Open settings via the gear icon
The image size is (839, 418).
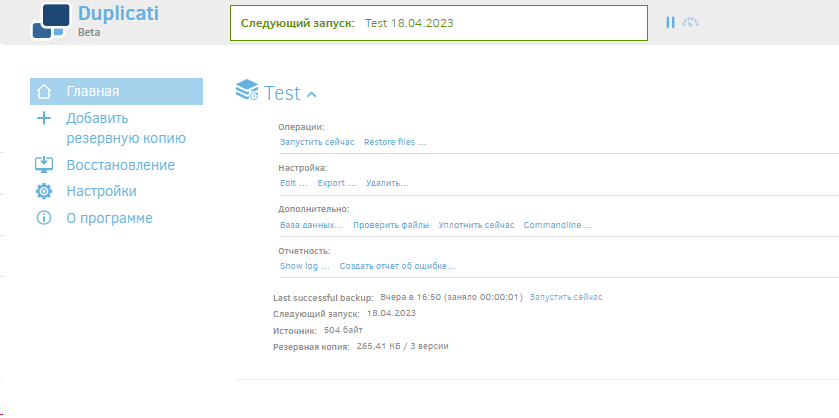point(43,192)
